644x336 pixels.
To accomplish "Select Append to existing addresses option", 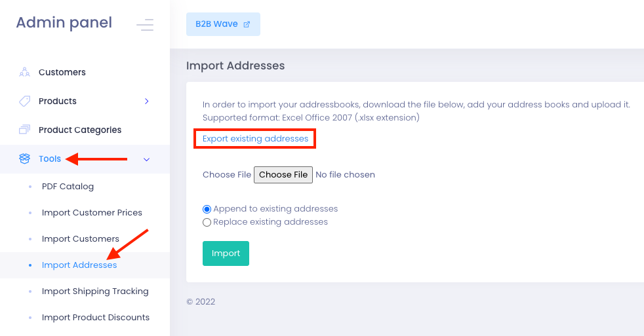I will [207, 209].
